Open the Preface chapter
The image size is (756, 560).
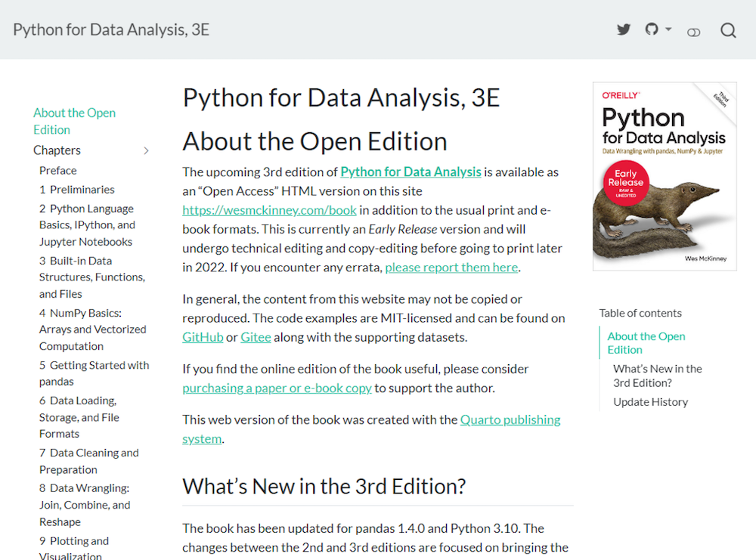[x=58, y=170]
